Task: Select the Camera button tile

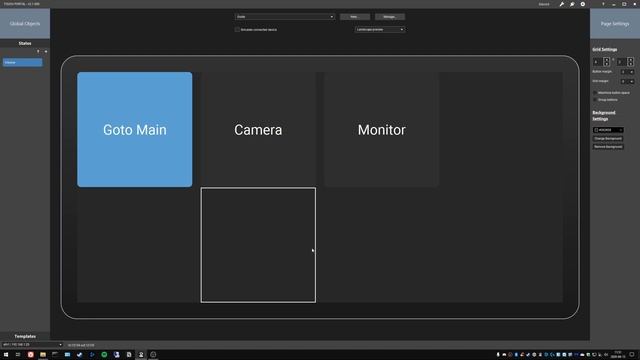Action: click(x=258, y=129)
